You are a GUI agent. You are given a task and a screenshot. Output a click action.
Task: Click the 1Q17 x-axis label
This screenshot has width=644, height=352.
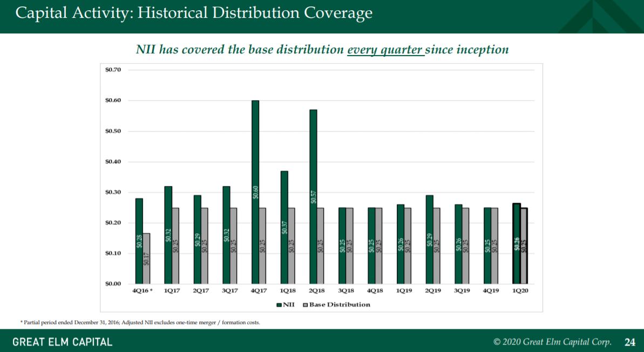tap(172, 291)
